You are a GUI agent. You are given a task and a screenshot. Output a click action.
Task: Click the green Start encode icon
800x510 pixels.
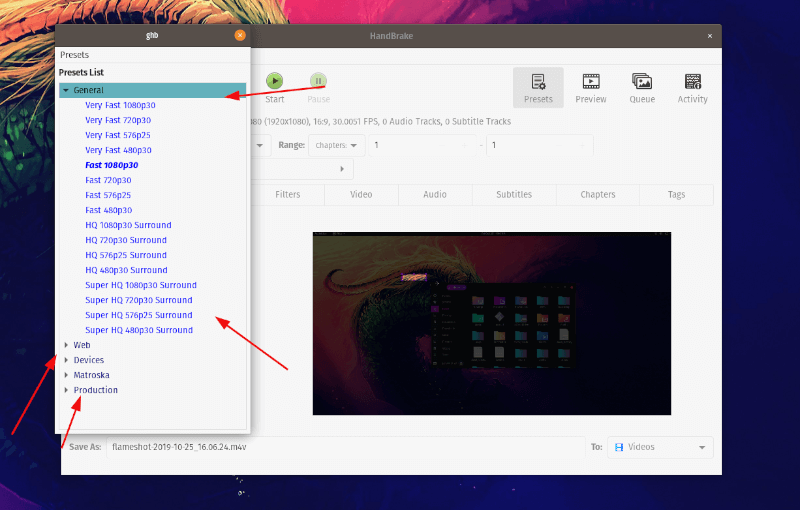pos(274,82)
